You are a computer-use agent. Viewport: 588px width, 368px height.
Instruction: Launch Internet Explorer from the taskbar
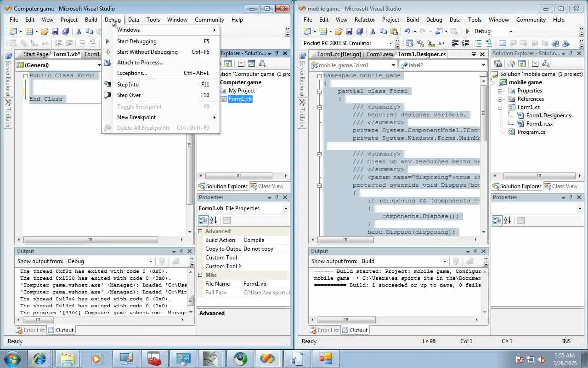39,358
